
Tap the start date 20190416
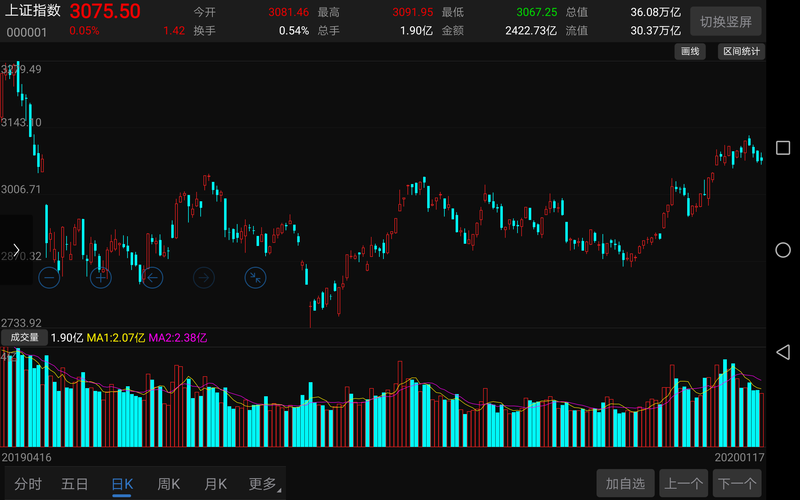point(27,457)
